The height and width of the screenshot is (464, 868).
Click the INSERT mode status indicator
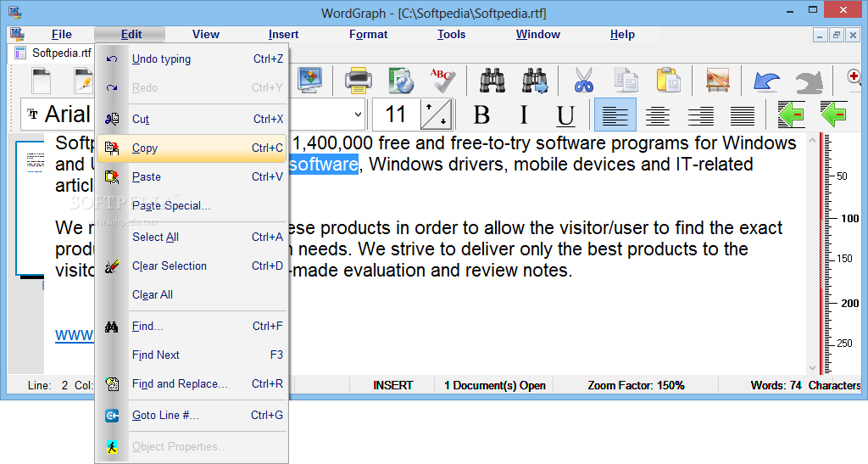coord(393,385)
